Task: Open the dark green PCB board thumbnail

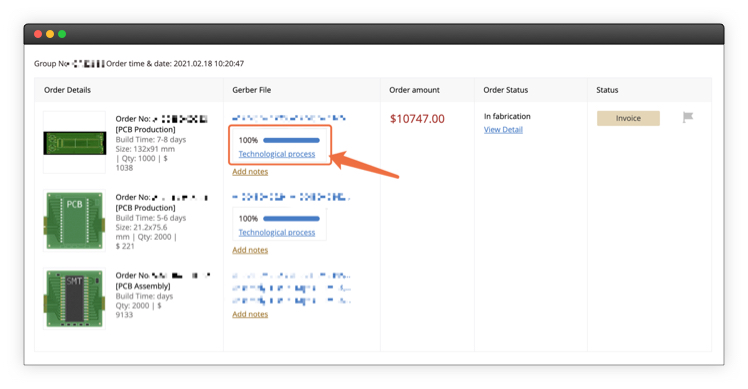Action: click(74, 143)
